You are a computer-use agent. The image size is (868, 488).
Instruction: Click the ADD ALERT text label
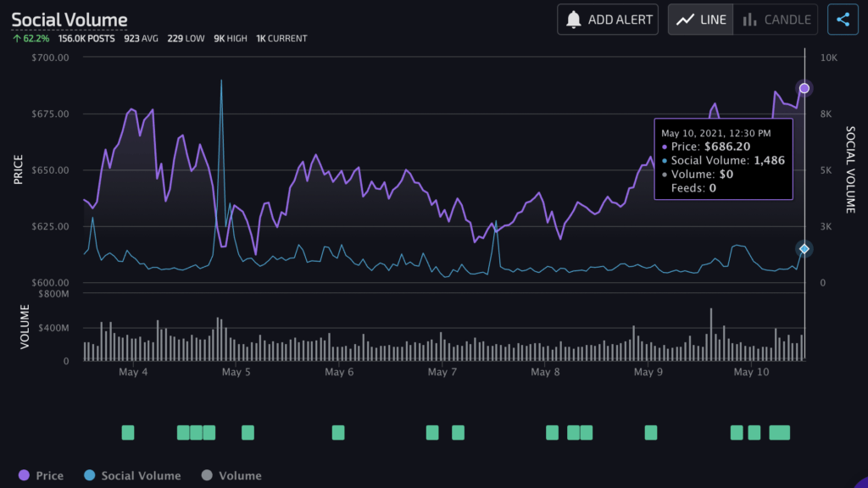620,19
